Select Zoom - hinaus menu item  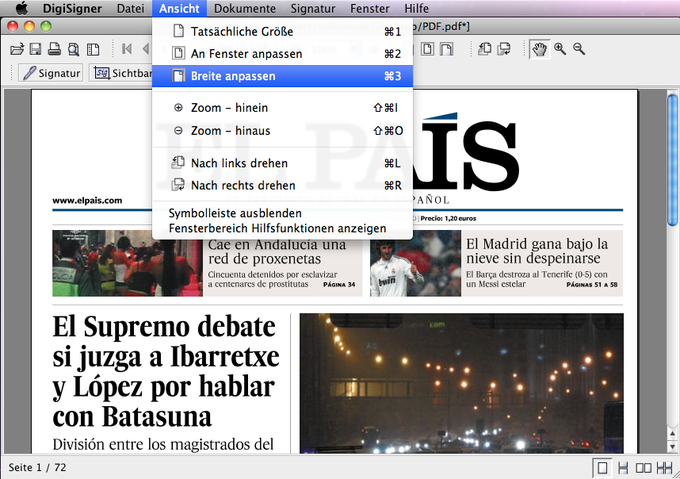pyautogui.click(x=282, y=130)
